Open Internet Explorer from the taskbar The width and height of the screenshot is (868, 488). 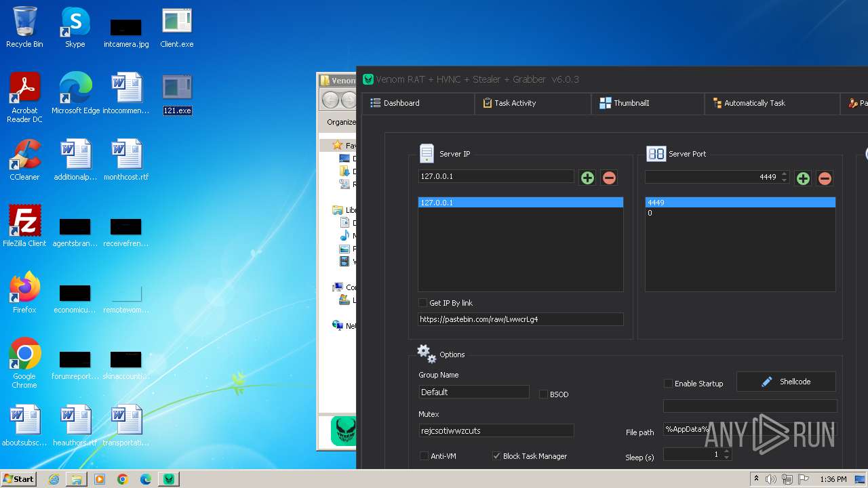pyautogui.click(x=54, y=479)
